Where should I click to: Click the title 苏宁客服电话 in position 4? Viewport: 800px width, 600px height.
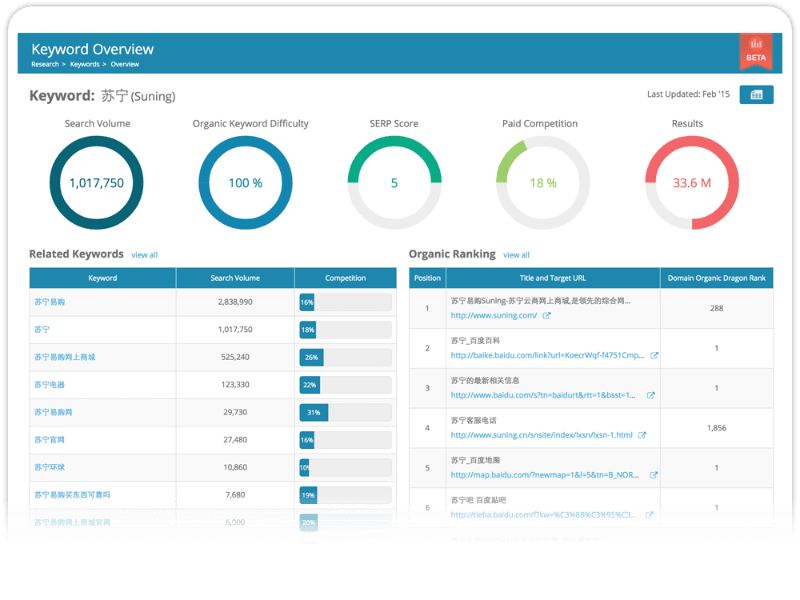tap(473, 420)
